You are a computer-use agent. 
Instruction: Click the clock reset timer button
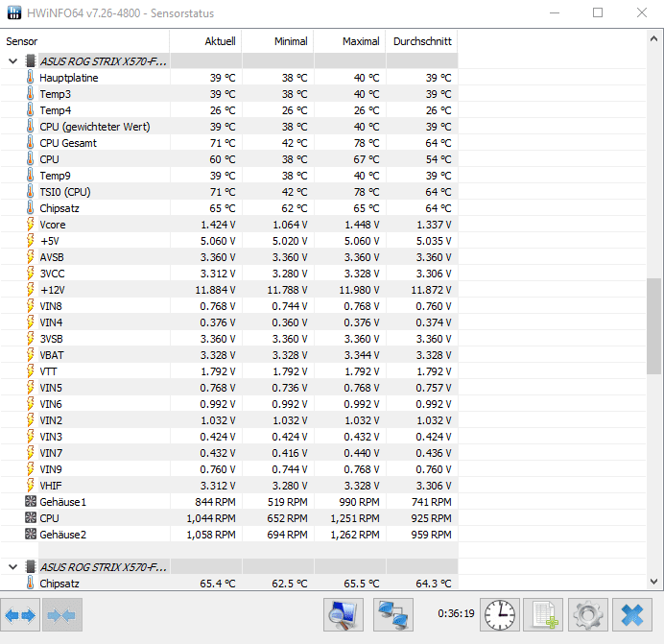tap(500, 615)
